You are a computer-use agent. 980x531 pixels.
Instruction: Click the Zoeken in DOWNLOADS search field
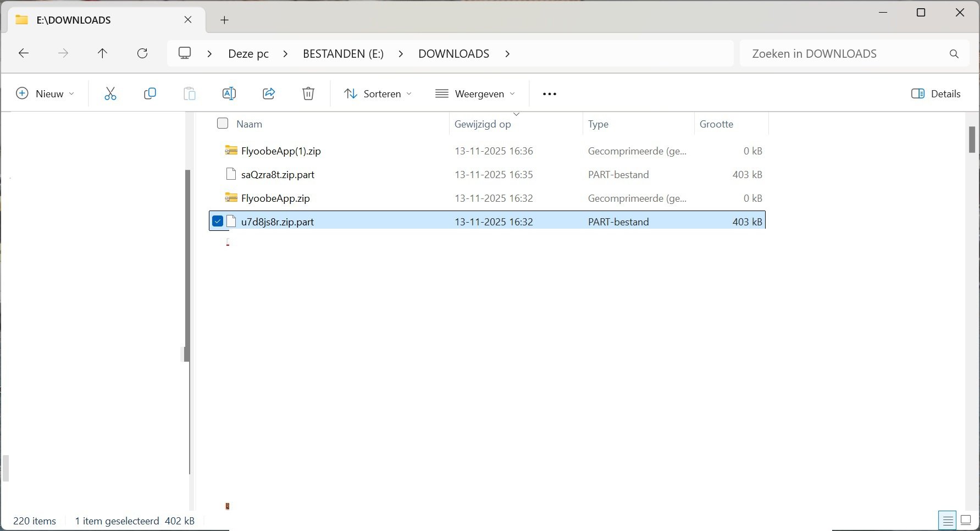click(x=846, y=54)
